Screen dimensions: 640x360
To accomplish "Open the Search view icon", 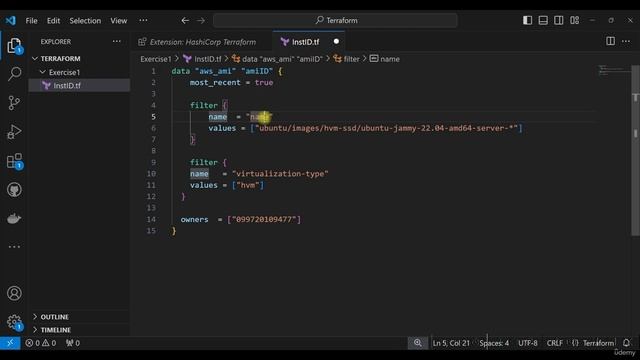I will [x=14, y=74].
